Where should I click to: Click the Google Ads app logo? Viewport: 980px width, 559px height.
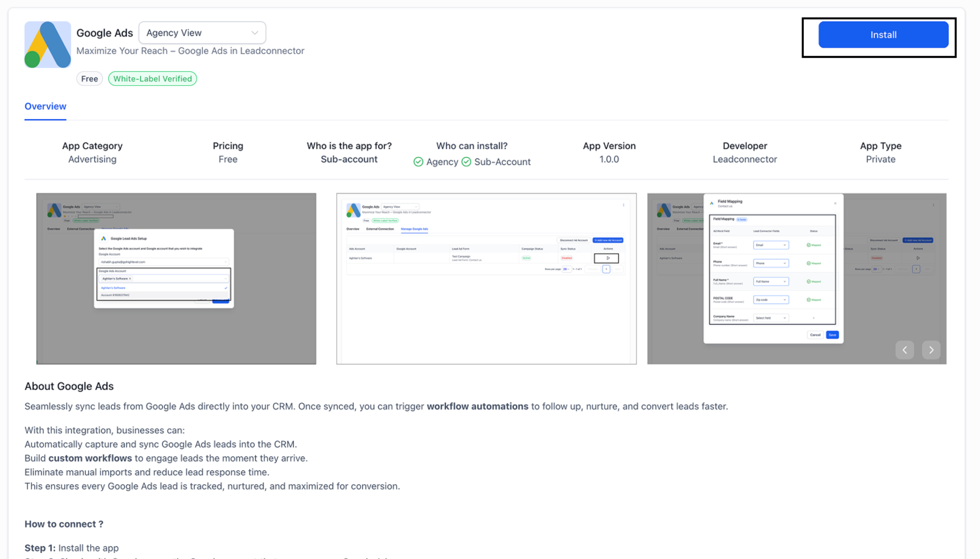click(x=48, y=45)
